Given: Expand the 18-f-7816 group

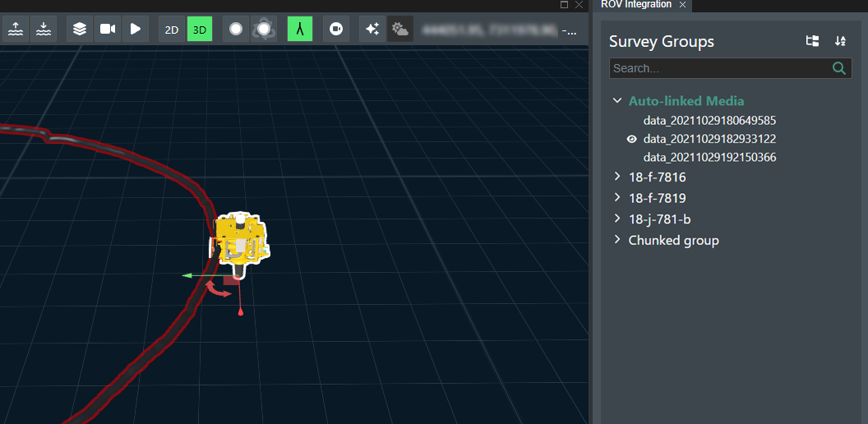Looking at the screenshot, I should tap(617, 177).
